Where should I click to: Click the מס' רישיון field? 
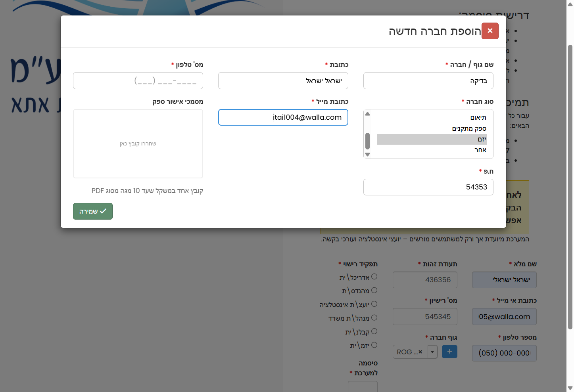pyautogui.click(x=425, y=317)
